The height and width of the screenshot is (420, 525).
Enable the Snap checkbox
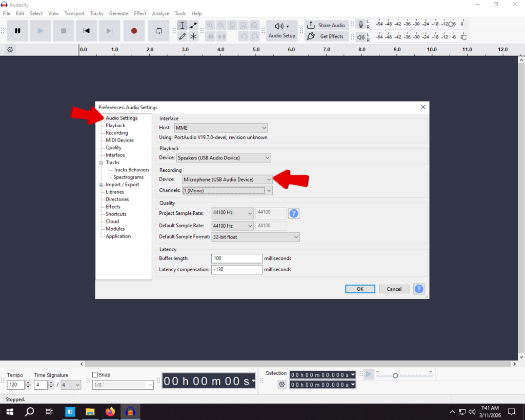point(95,375)
